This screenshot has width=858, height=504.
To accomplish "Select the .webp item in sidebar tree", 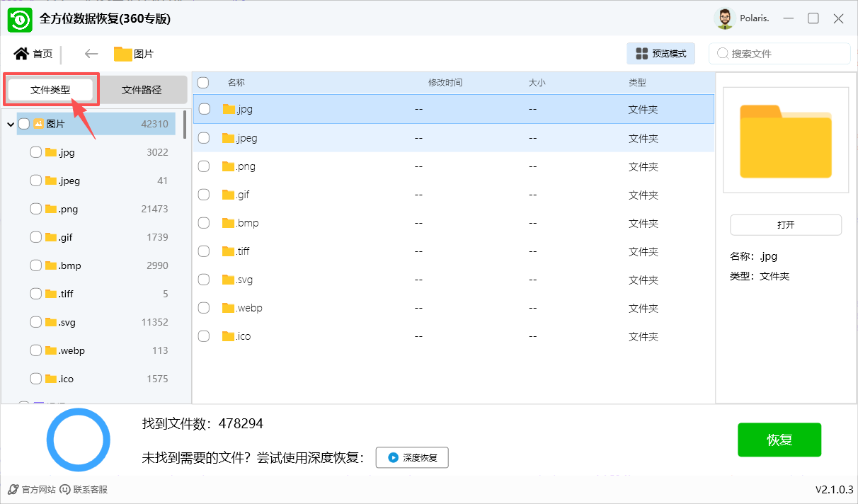I will (71, 350).
